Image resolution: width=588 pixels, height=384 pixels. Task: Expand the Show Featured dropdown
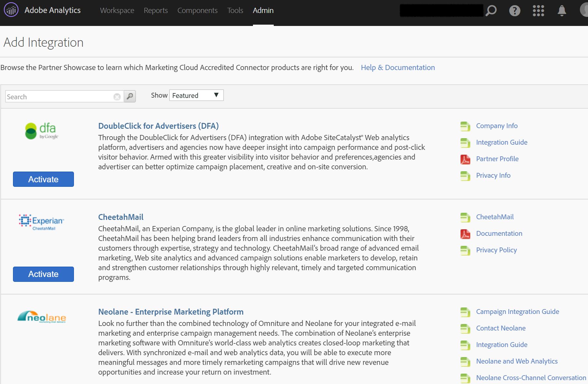196,95
